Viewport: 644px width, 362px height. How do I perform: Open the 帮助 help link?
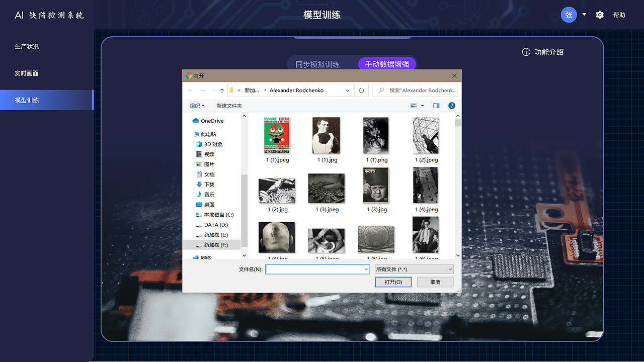619,15
